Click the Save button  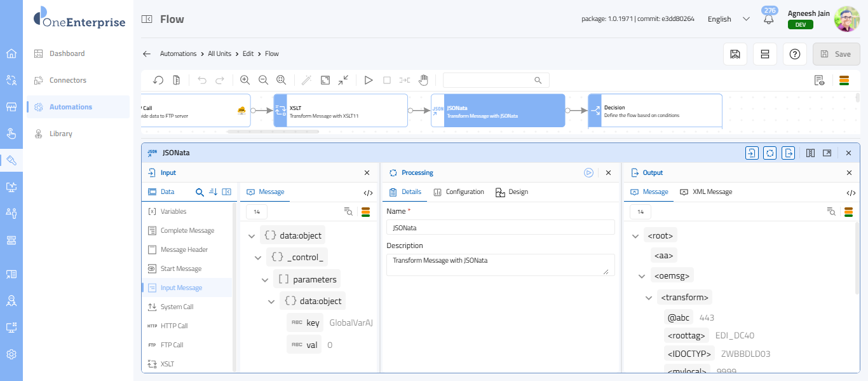836,54
